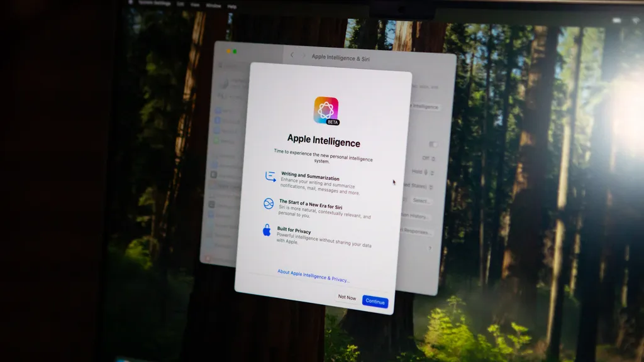Go back with the back arrow

point(292,55)
